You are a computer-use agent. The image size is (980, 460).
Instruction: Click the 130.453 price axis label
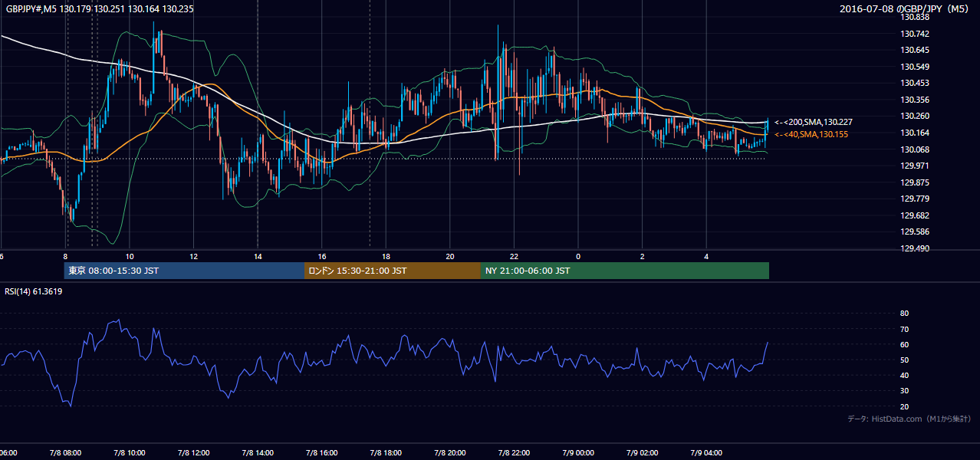[914, 83]
